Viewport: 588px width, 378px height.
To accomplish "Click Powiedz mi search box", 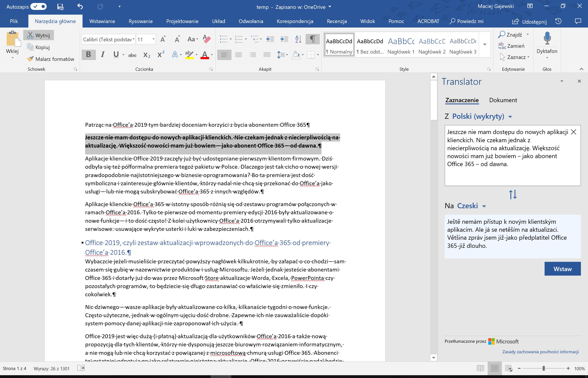I will point(466,21).
